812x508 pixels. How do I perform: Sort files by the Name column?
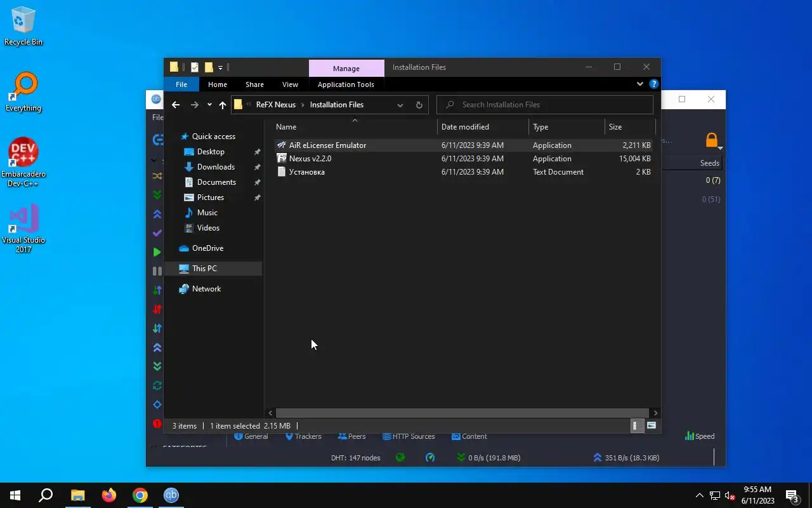tap(355, 127)
